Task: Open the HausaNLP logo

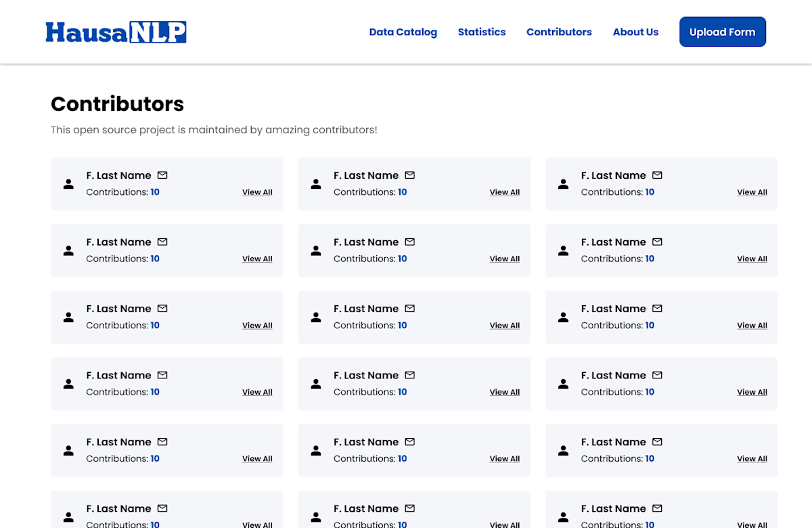Action: pos(116,31)
